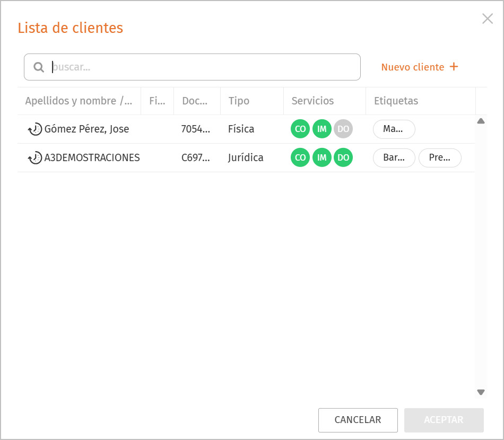This screenshot has height=440, width=504.
Task: Select client A3DEMOSTRACIONES
Action: coord(92,157)
